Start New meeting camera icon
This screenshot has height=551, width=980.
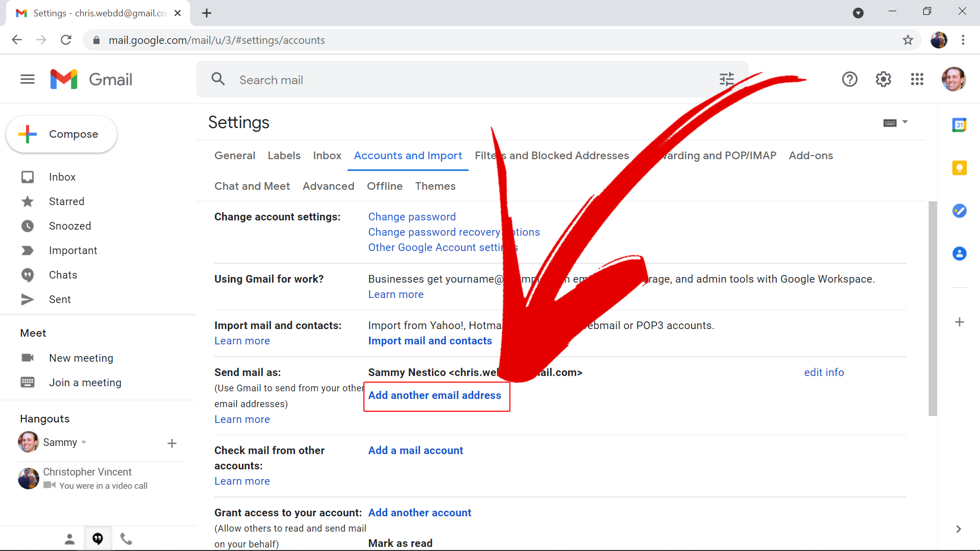(28, 358)
